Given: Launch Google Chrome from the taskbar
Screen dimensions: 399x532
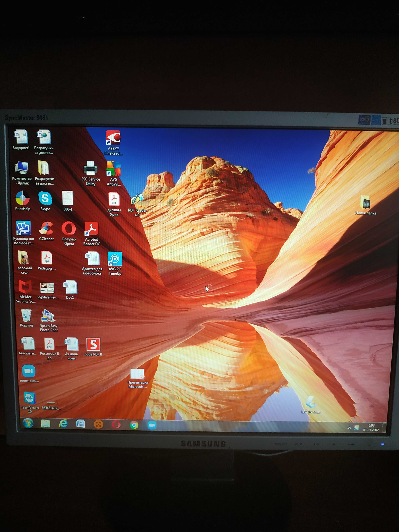Looking at the screenshot, I should click(134, 425).
